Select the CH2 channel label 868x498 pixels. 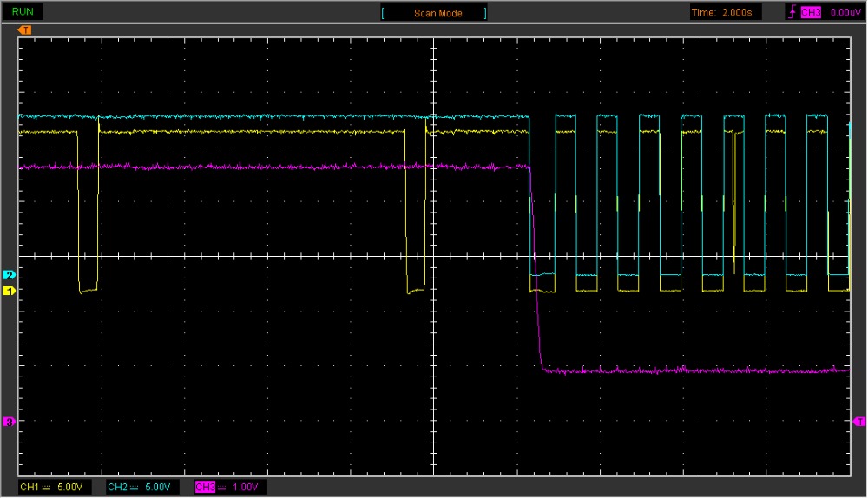(x=117, y=488)
